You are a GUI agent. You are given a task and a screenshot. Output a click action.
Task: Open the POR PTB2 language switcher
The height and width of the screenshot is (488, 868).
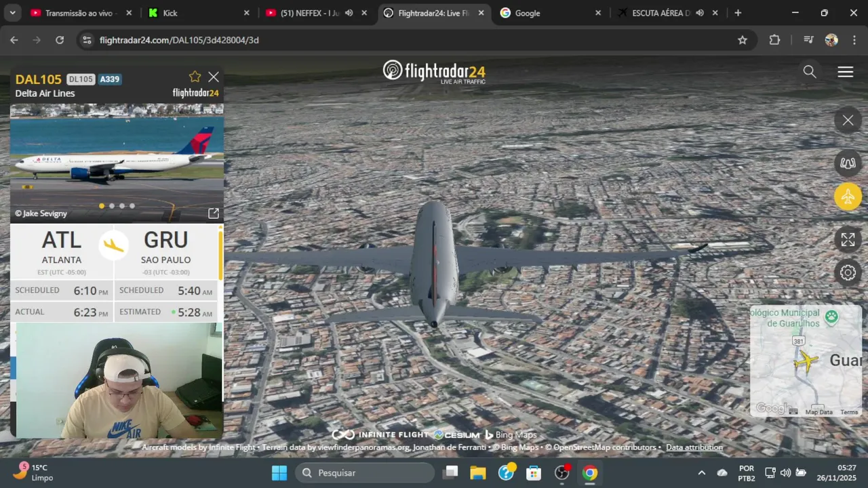tap(747, 473)
